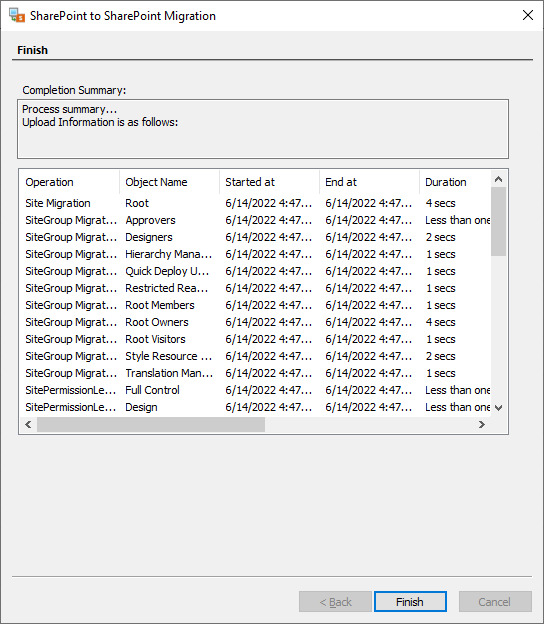
Task: Select the Root Owners row
Action: click(x=255, y=322)
